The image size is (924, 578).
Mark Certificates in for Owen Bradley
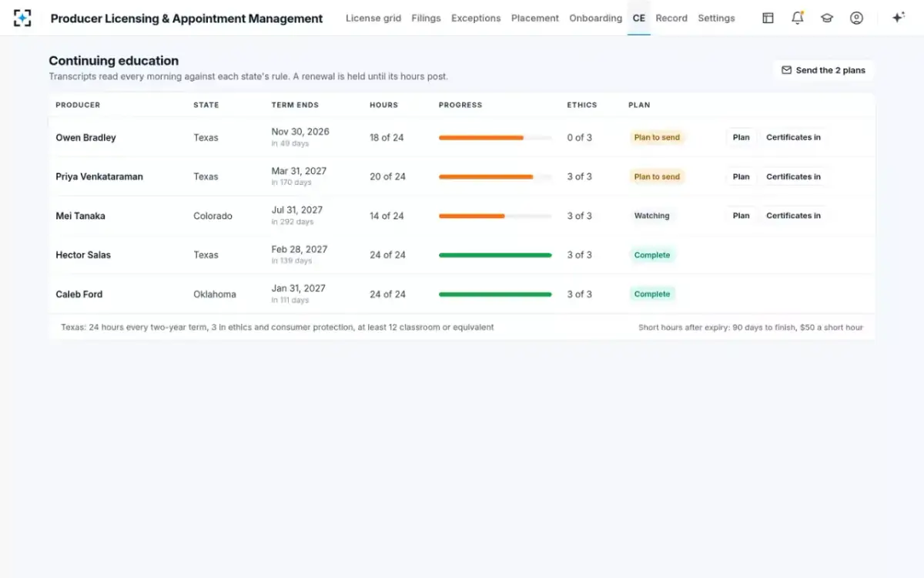pyautogui.click(x=793, y=137)
